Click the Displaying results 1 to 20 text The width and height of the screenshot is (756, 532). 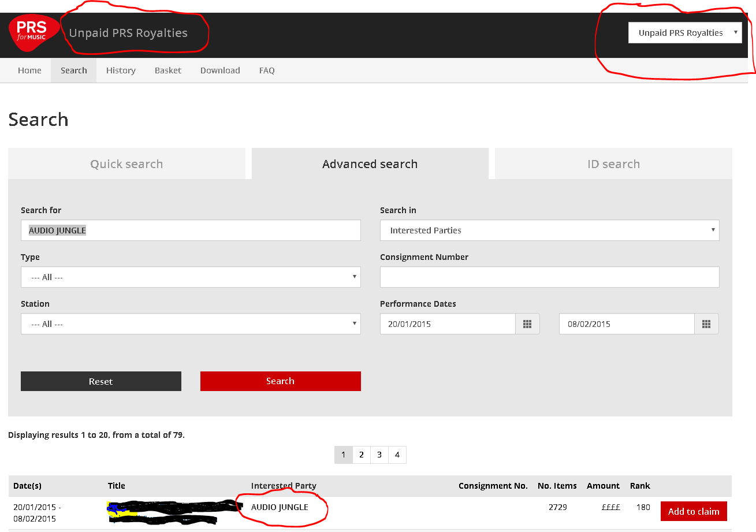click(96, 435)
